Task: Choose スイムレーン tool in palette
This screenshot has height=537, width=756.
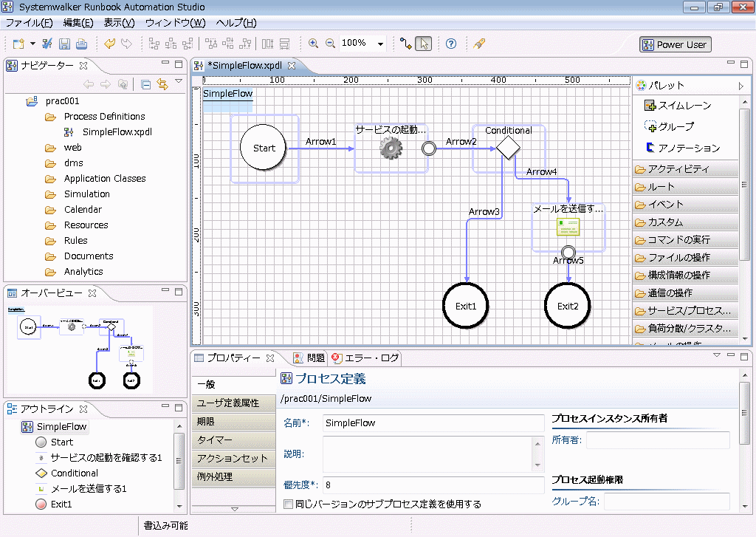Action: coord(678,105)
